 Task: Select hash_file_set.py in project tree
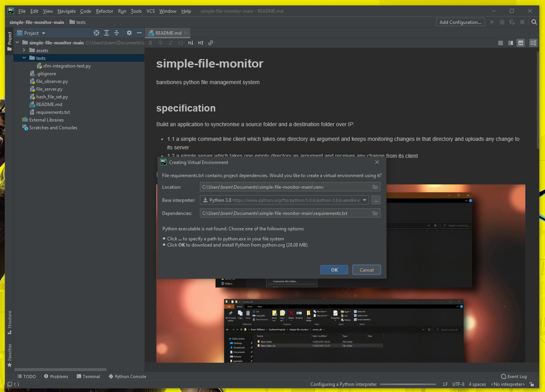tap(49, 97)
